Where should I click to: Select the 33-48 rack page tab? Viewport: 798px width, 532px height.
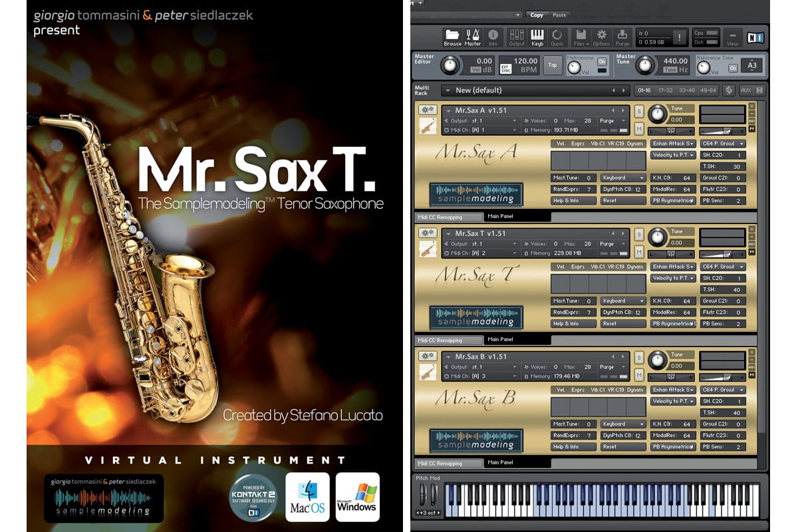point(687,90)
